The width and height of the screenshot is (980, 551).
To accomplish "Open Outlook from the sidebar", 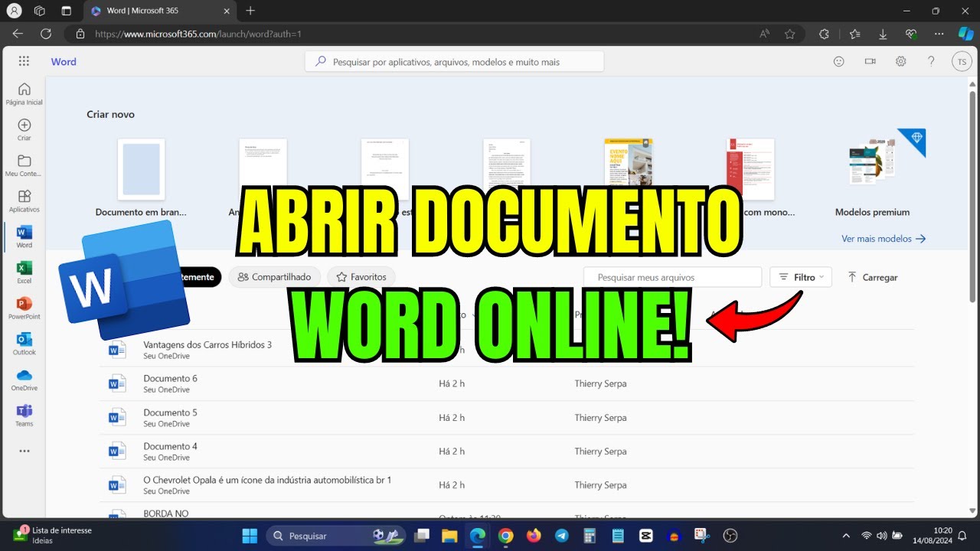I will click(x=24, y=344).
